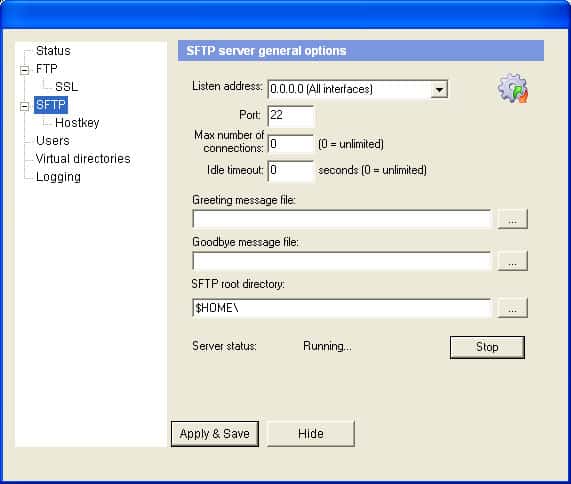Image resolution: width=571 pixels, height=484 pixels.
Task: Stop the SFTP server
Action: point(487,347)
